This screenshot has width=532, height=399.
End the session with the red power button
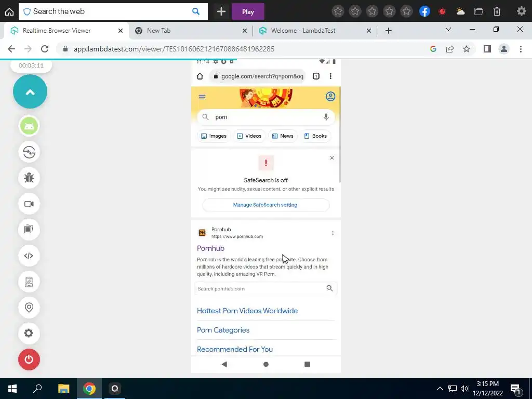[x=29, y=360]
